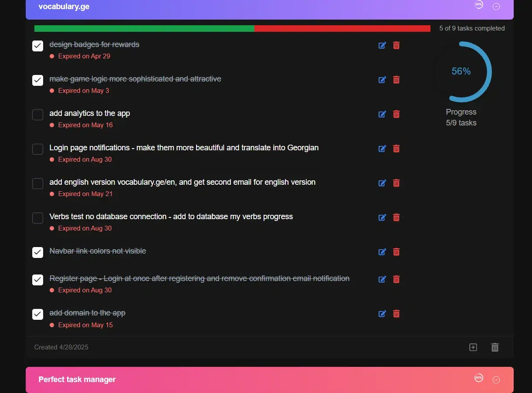Screen dimensions: 532x393
Task: Edit the 'add analytics to the app' task
Action: 382,114
